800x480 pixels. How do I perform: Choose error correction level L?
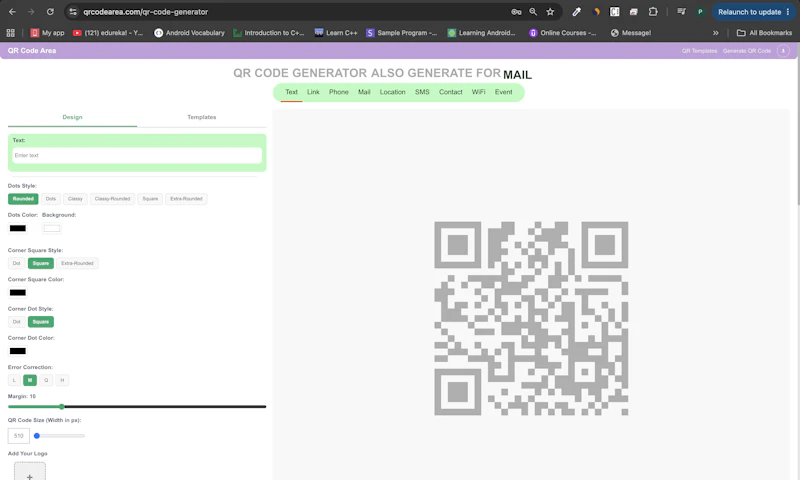[x=14, y=380]
